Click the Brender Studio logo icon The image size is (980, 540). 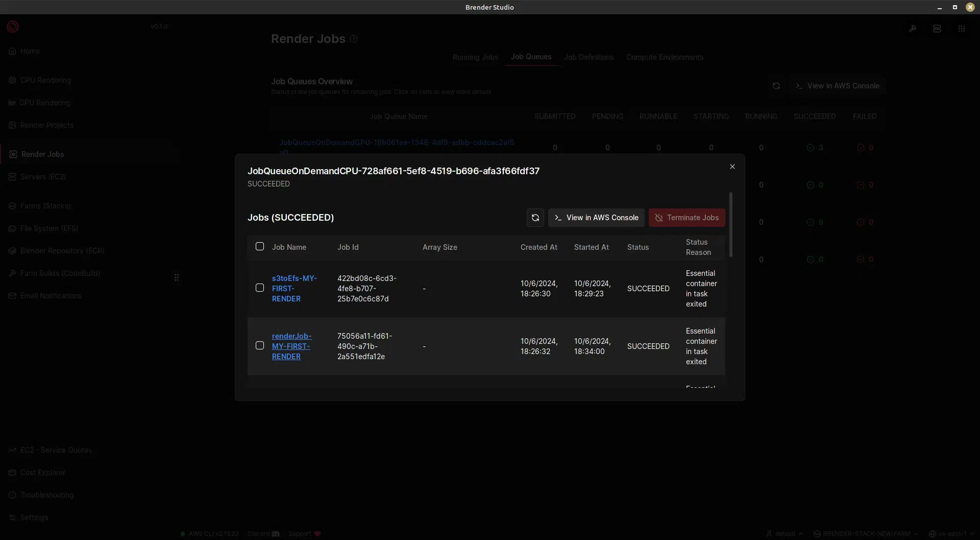pos(13,27)
